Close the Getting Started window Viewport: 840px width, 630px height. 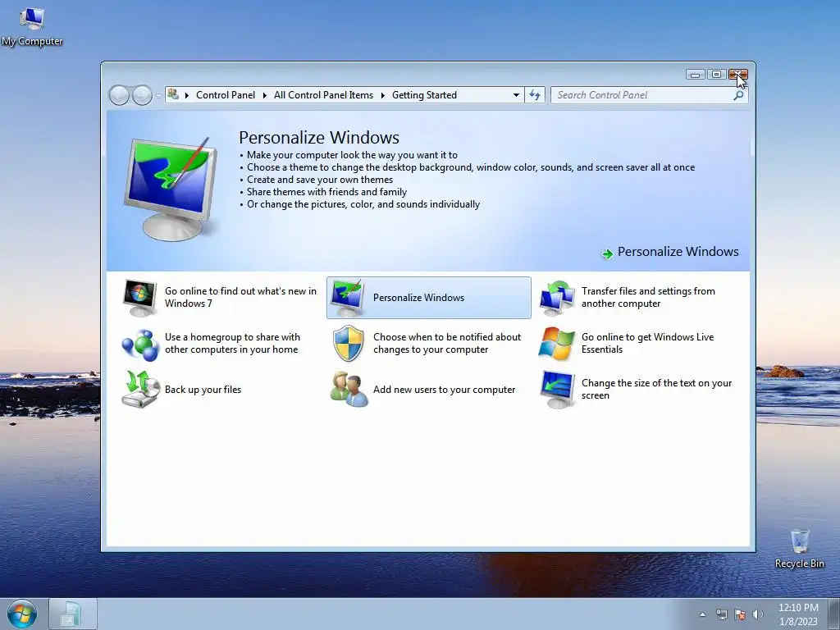pos(737,75)
